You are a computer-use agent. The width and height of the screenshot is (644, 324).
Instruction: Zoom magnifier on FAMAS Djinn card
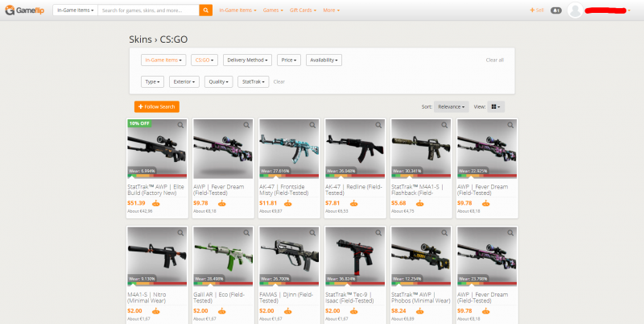312,233
